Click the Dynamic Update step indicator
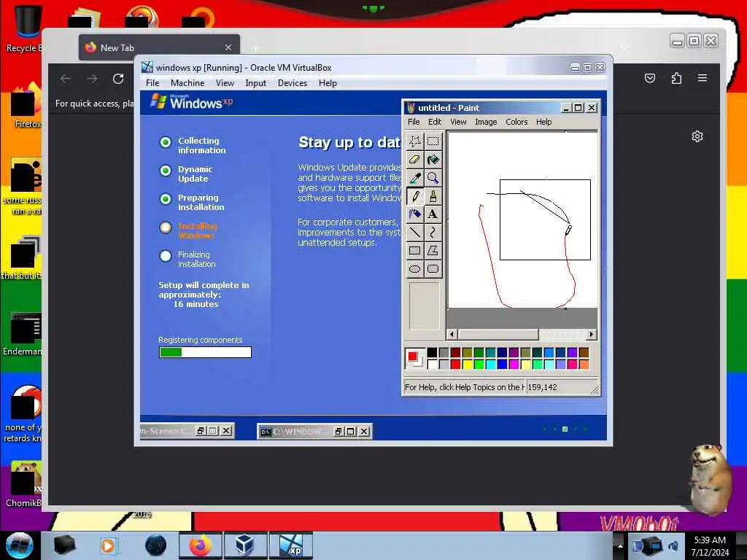This screenshot has height=560, width=747. pos(166,171)
